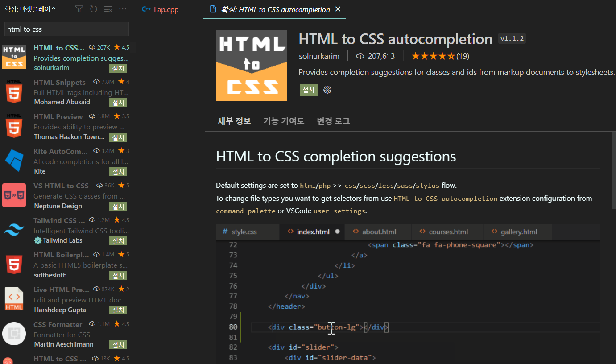The height and width of the screenshot is (364, 616).
Task: Click gallery.html tab in README screenshot
Action: tap(519, 232)
